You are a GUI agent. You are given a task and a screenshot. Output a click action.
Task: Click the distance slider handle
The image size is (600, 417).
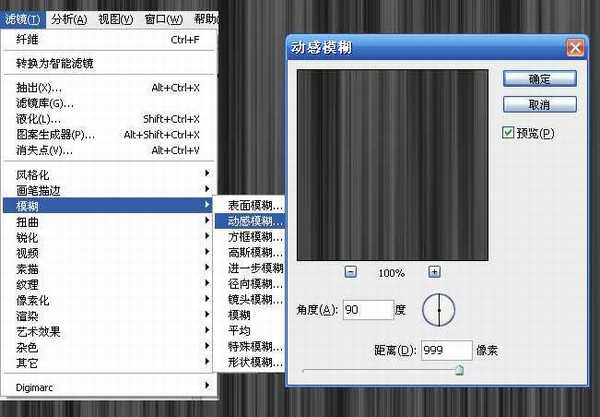(x=459, y=369)
